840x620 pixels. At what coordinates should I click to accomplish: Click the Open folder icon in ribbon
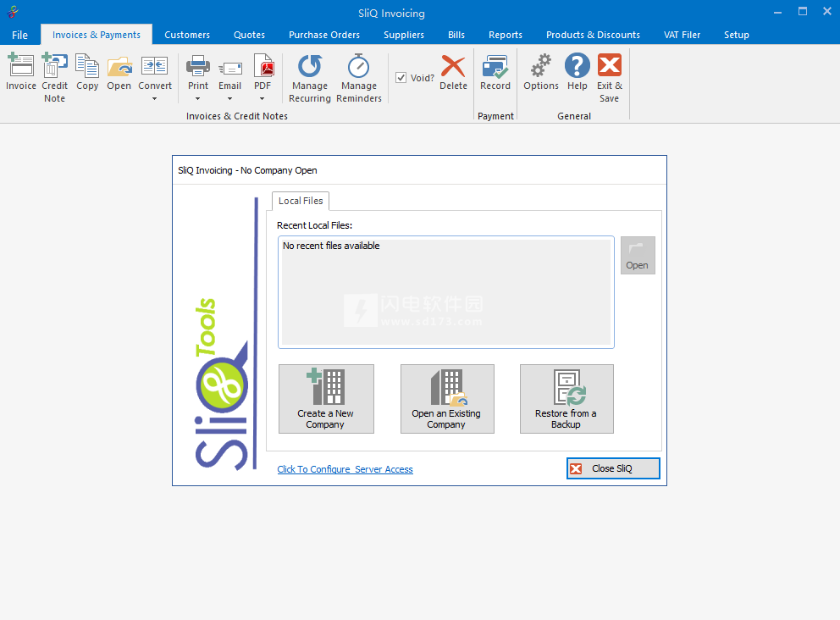point(119,72)
